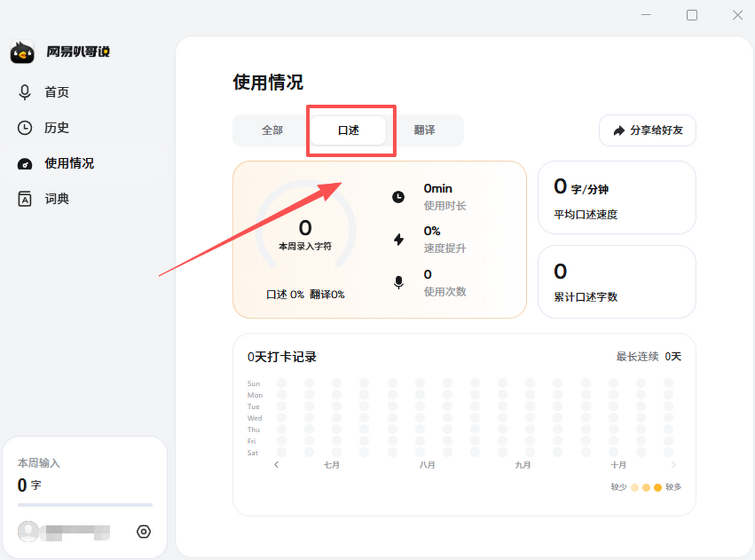Click the 0min usage duration value
The height and width of the screenshot is (560, 755).
click(x=438, y=188)
